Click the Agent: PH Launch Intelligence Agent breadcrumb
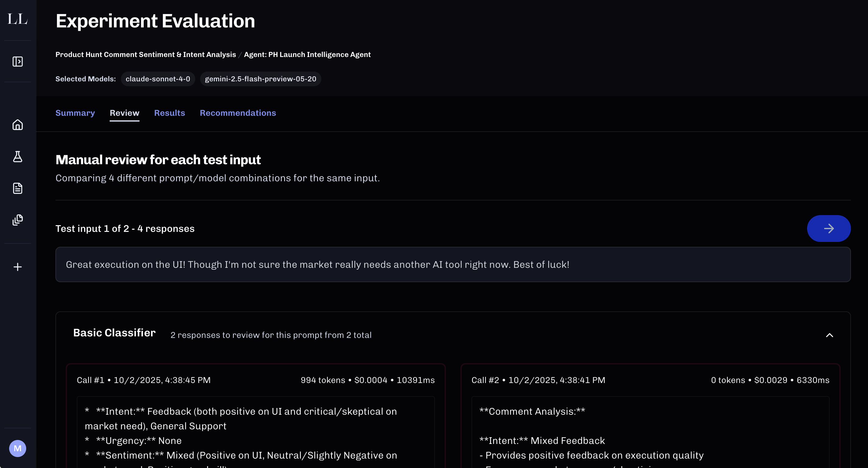 [307, 55]
